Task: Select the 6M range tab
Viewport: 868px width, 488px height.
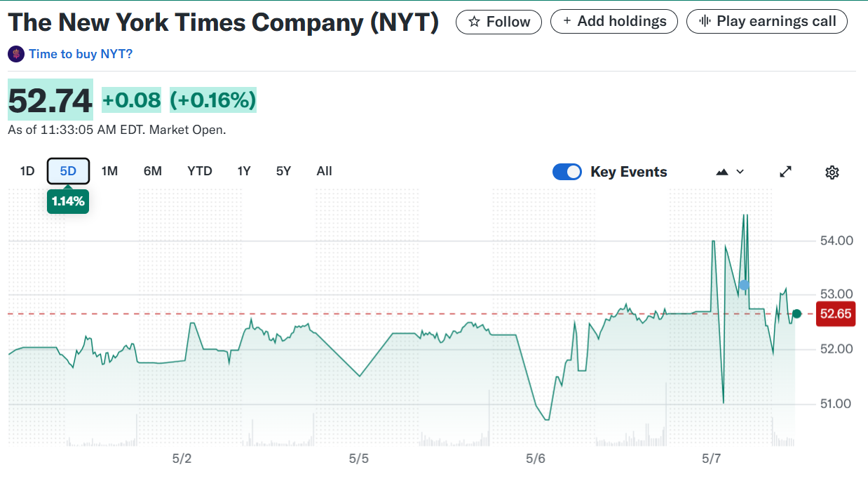Action: click(x=153, y=171)
